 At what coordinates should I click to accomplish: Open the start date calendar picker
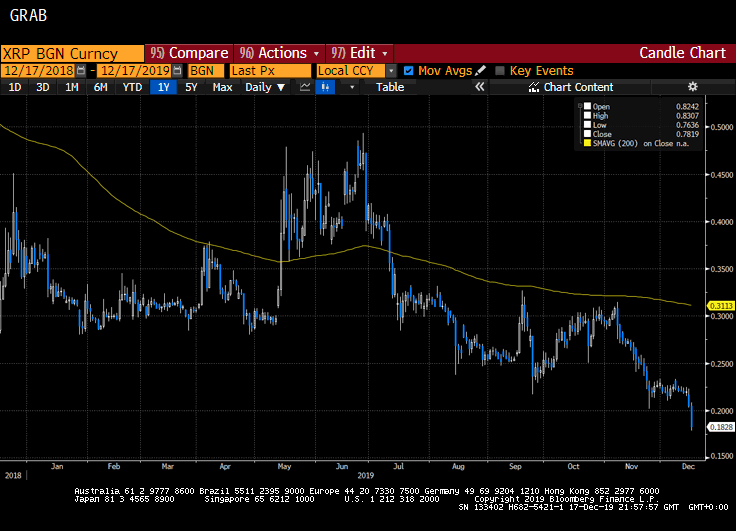(81, 70)
